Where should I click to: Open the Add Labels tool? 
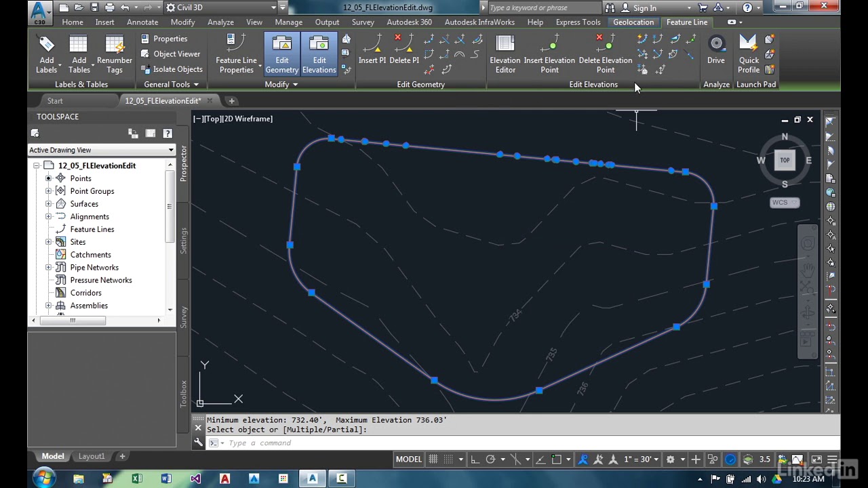click(x=46, y=54)
